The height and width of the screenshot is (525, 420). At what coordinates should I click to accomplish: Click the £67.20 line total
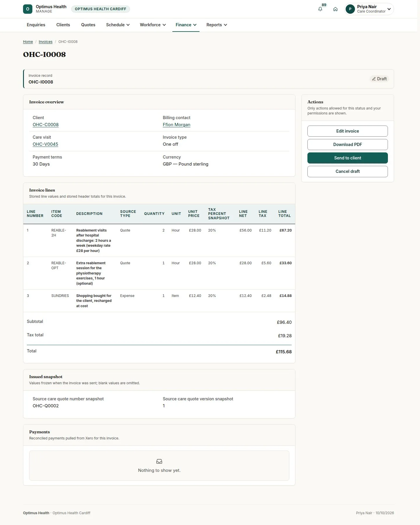(286, 230)
